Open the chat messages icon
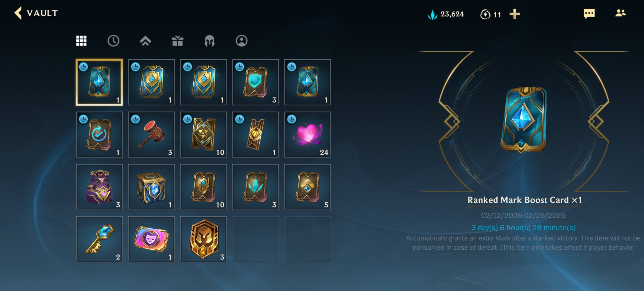This screenshot has height=291, width=644. [x=589, y=13]
